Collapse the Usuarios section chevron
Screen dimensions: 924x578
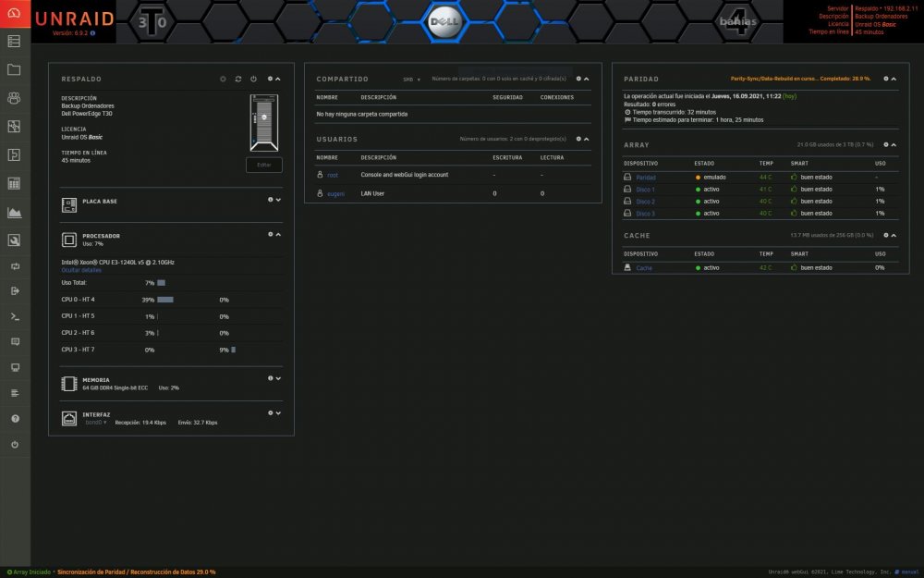point(587,140)
